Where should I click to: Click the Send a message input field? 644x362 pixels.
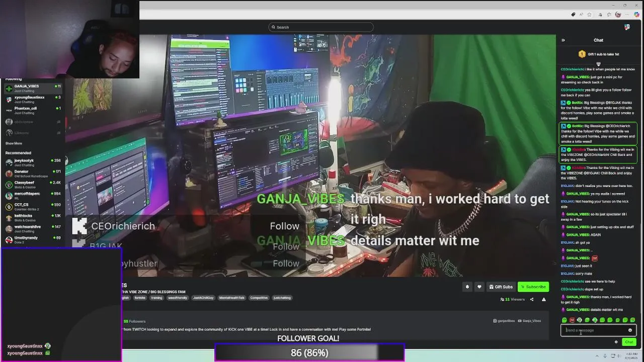[x=598, y=330]
